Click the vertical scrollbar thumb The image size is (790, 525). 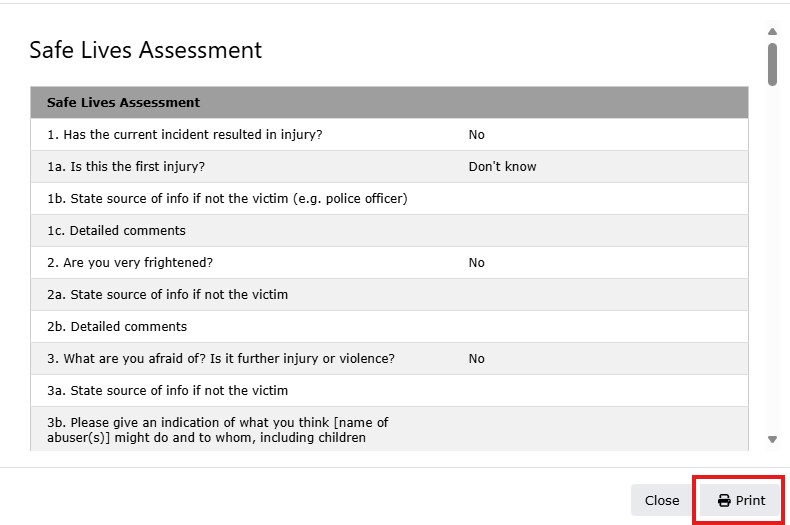(772, 63)
